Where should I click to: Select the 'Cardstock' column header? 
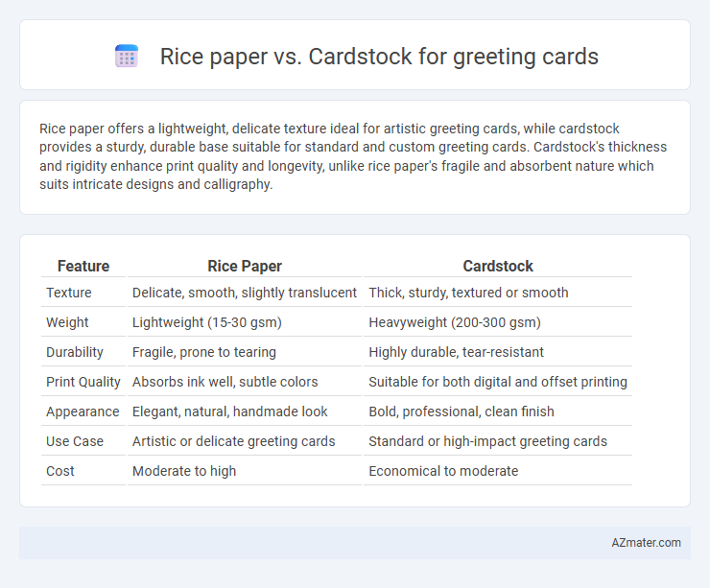point(498,266)
